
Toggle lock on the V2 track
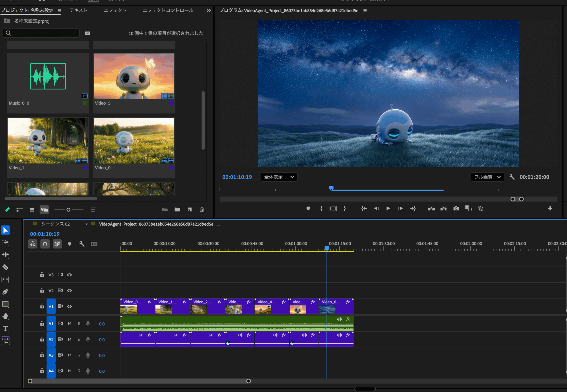[42, 290]
